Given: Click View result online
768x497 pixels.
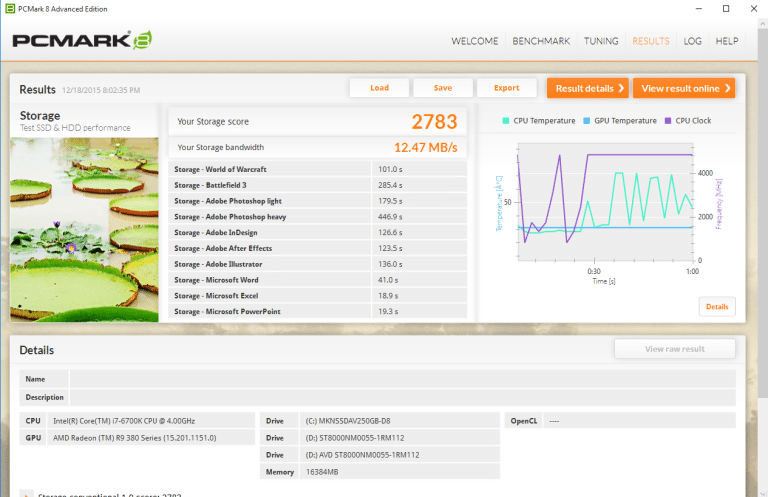Looking at the screenshot, I should [x=684, y=89].
